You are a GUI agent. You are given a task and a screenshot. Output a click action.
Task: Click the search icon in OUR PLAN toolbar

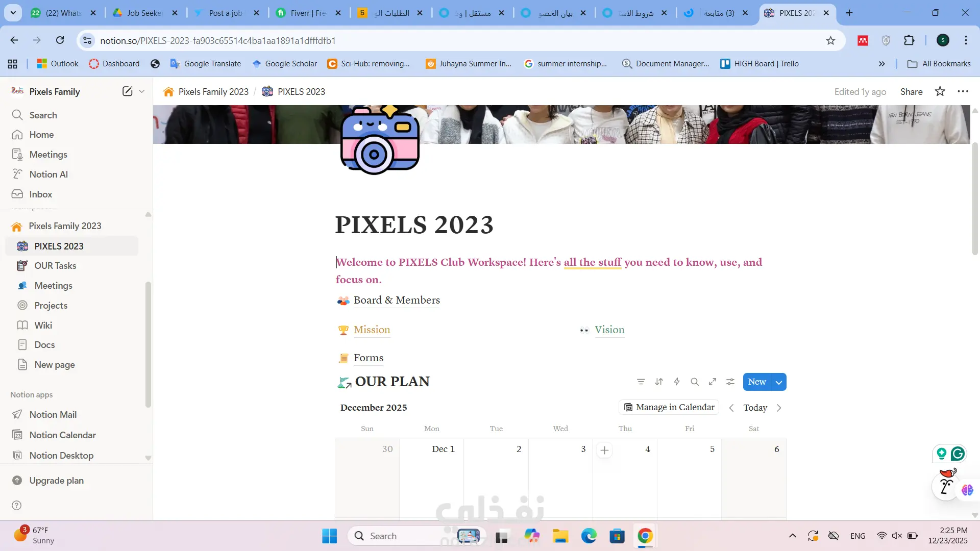click(695, 382)
